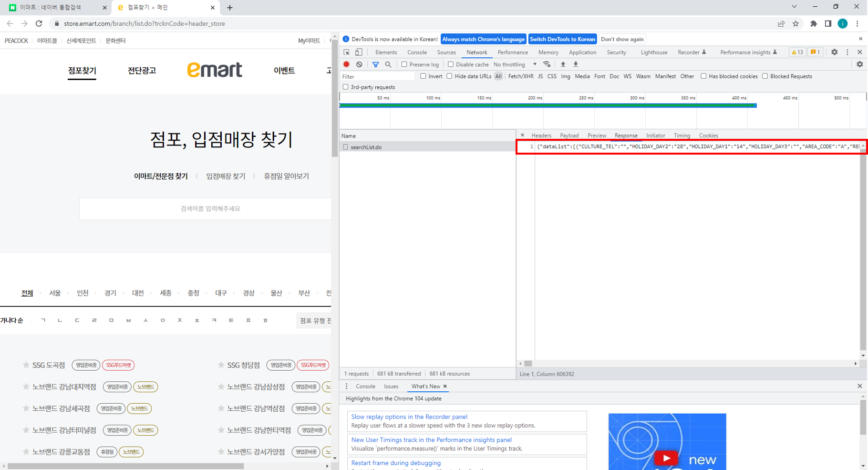The width and height of the screenshot is (868, 470).
Task: Import HAR file upload arrow
Action: click(x=563, y=64)
